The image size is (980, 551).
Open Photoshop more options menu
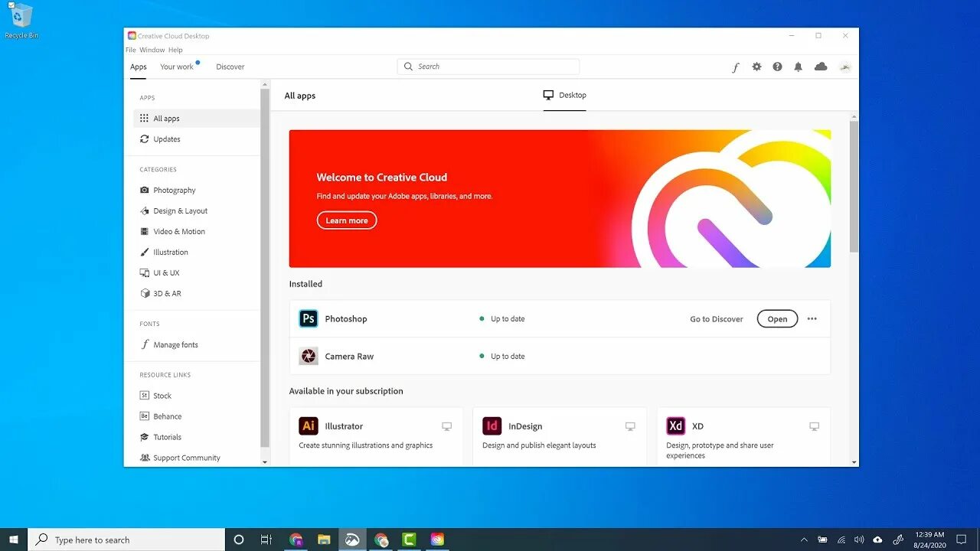click(x=812, y=319)
